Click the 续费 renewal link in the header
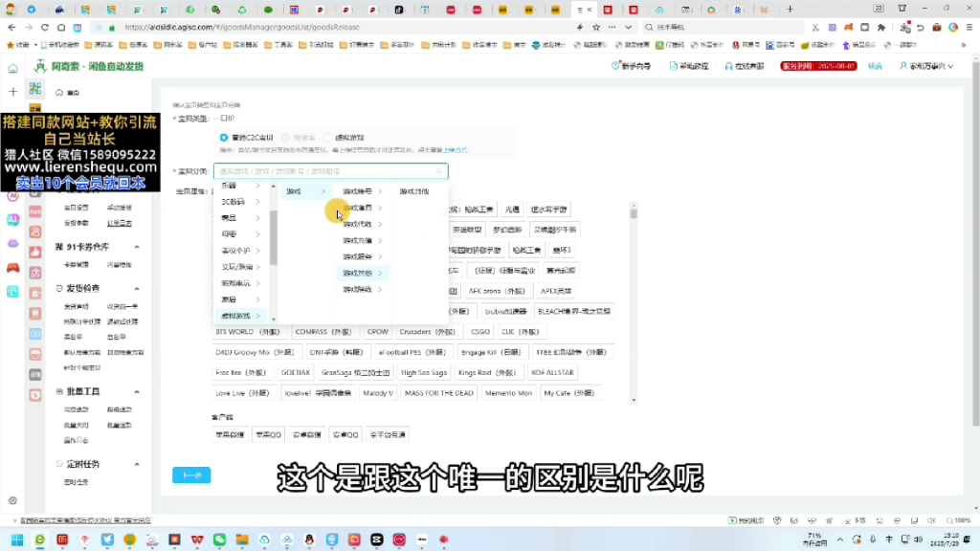Viewport: 980px width, 551px height. point(874,66)
